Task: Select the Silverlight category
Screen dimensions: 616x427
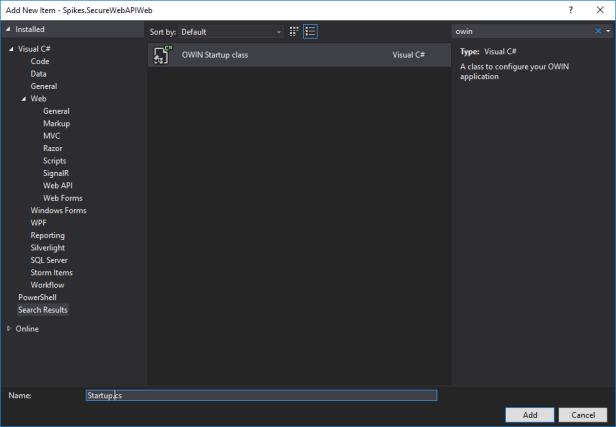Action: 48,248
